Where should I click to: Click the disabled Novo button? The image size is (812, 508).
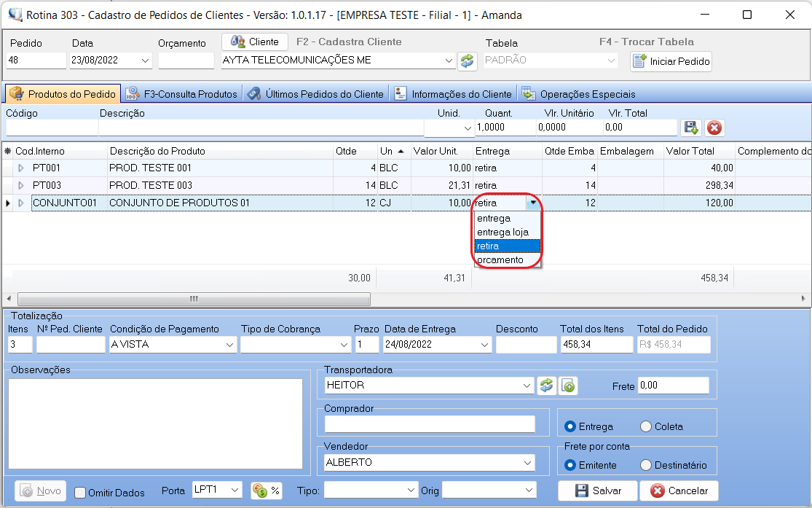(40, 491)
